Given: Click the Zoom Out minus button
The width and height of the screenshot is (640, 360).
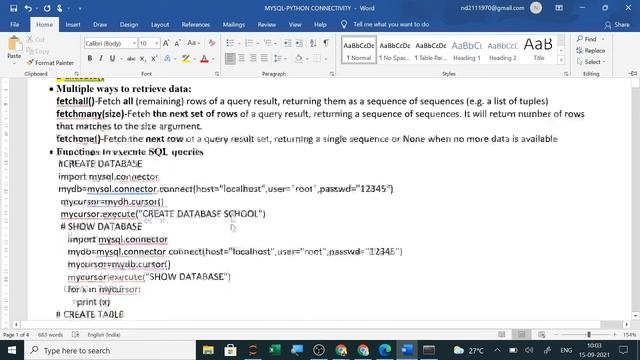Looking at the screenshot, I should point(556,335).
